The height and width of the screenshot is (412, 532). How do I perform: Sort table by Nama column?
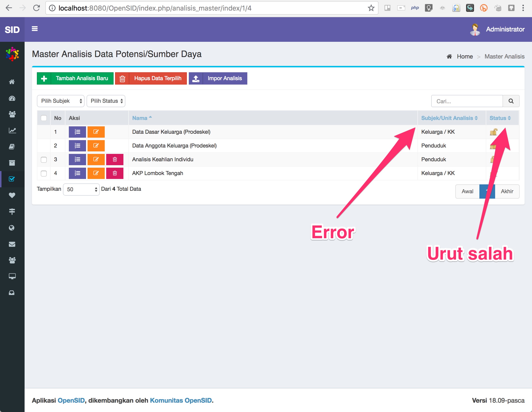coord(142,118)
